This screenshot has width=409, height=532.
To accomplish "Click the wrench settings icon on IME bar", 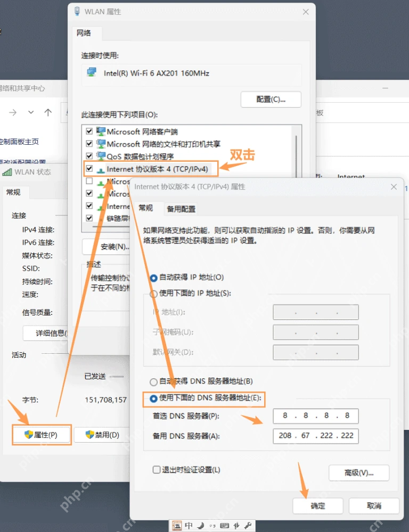I will click(x=248, y=526).
